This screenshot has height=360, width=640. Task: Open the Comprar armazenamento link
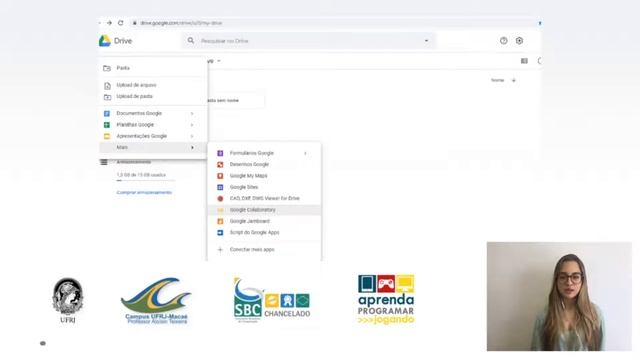click(x=144, y=192)
